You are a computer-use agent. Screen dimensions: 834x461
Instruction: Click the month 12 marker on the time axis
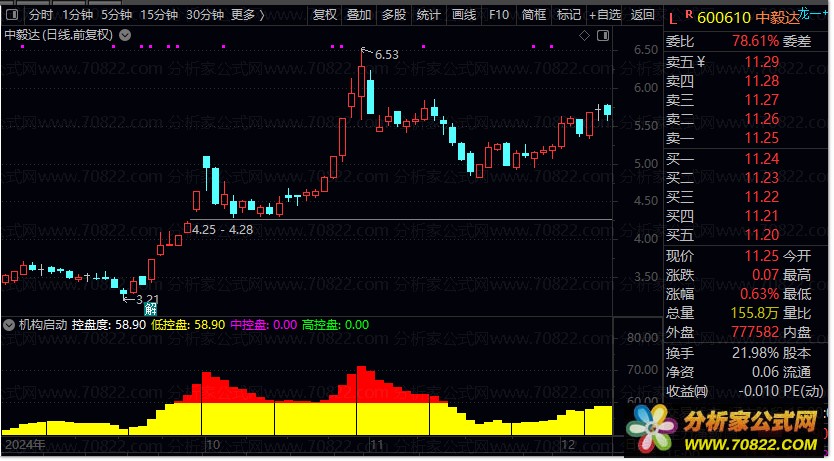pyautogui.click(x=568, y=445)
